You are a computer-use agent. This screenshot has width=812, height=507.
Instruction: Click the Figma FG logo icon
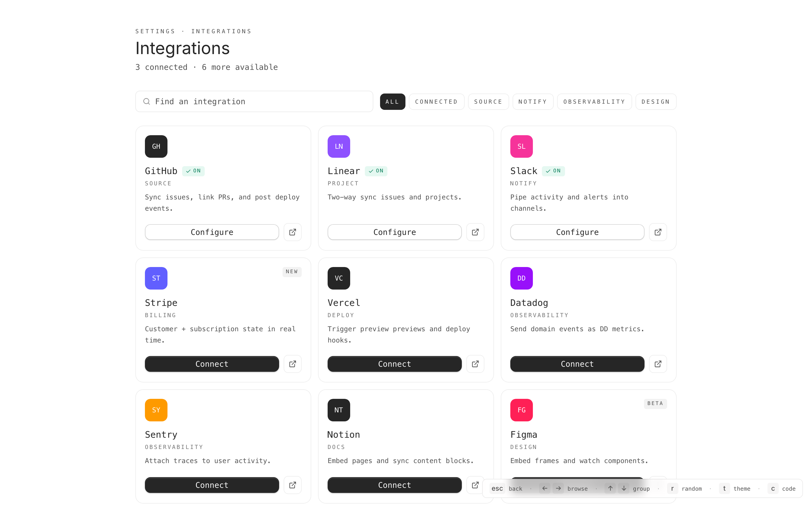click(x=521, y=410)
